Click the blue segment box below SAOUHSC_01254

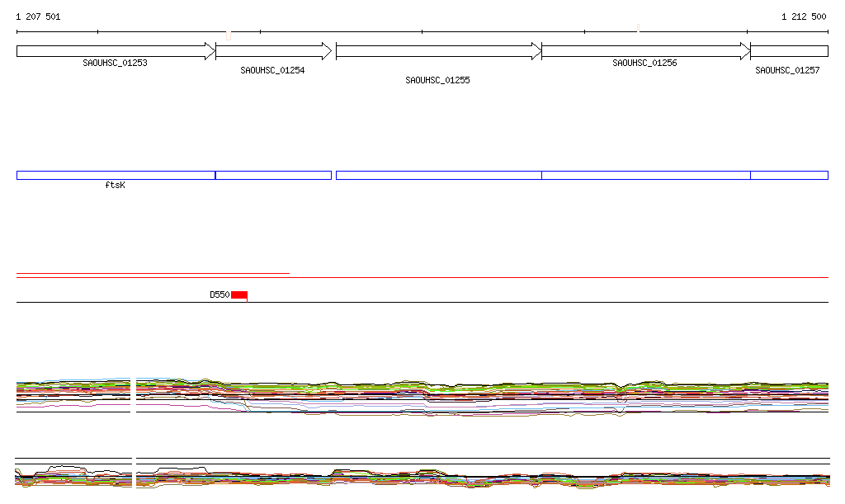point(273,175)
